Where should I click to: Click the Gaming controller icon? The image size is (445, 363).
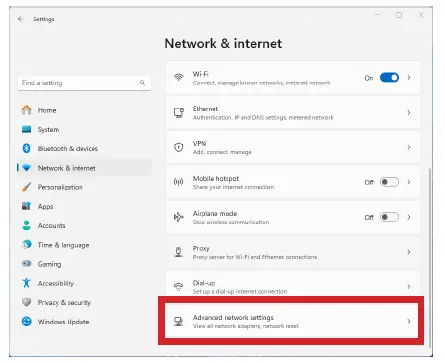tap(26, 264)
